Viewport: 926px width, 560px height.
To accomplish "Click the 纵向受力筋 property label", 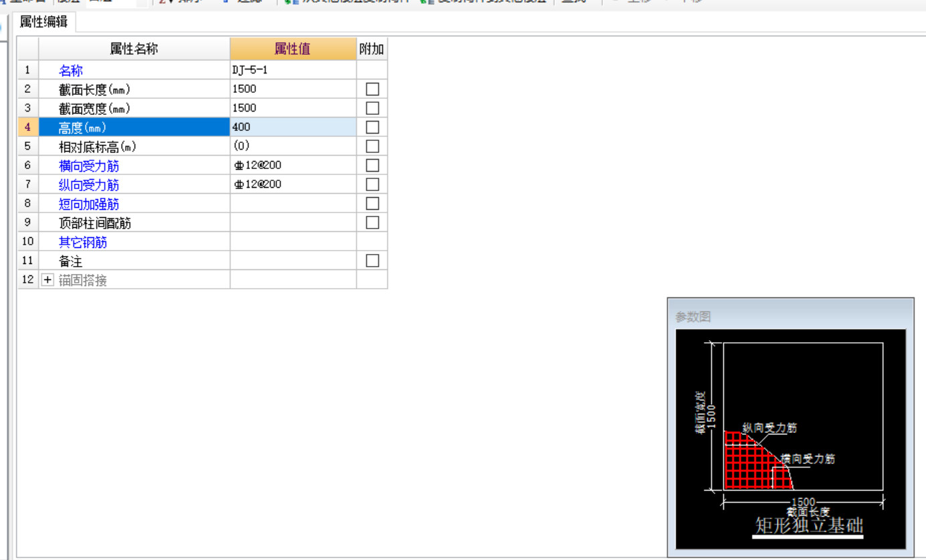I will click(89, 184).
